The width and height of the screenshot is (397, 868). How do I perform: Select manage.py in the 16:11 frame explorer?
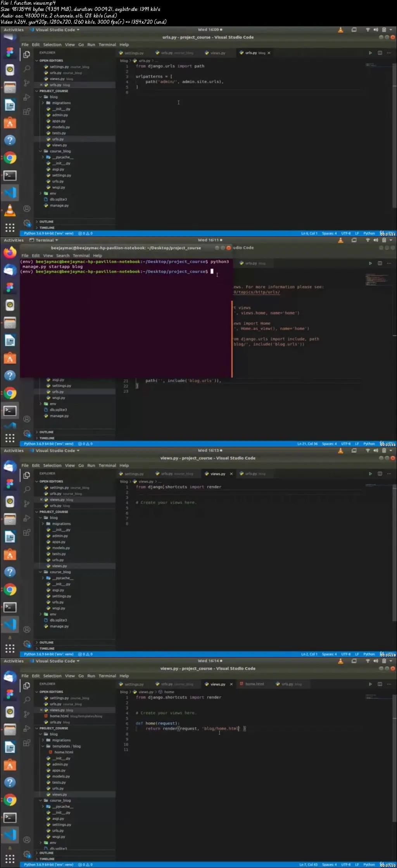coord(59,416)
